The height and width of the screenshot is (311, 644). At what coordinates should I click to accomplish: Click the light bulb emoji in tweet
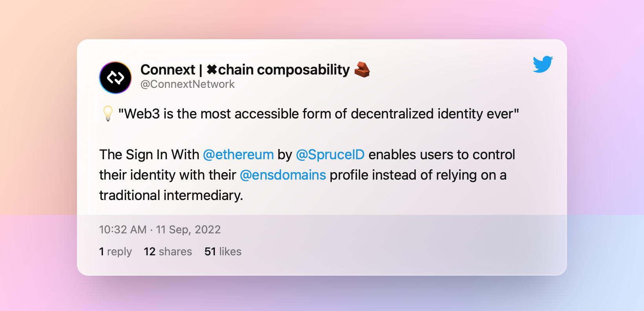click(108, 113)
